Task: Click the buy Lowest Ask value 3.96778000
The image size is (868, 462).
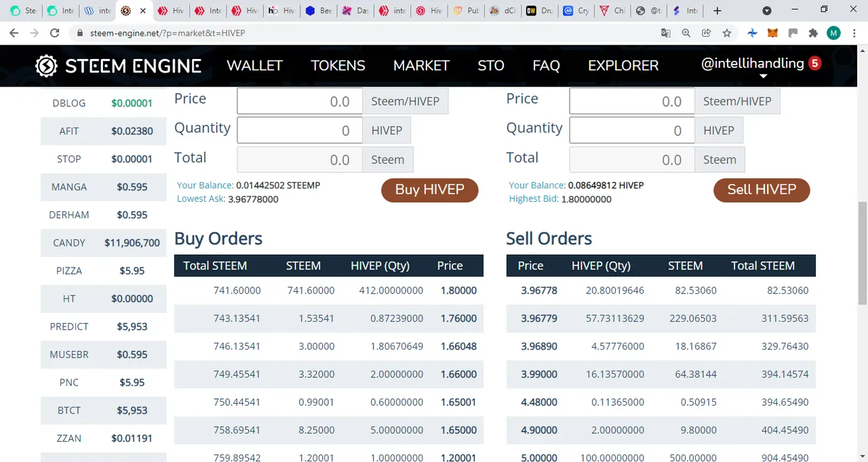Action: pyautogui.click(x=253, y=199)
